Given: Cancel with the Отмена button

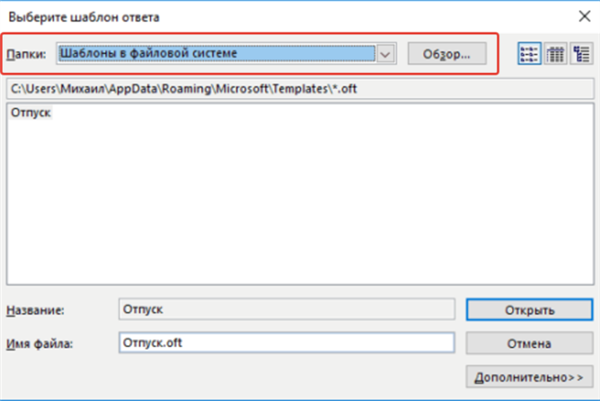Looking at the screenshot, I should 529,343.
